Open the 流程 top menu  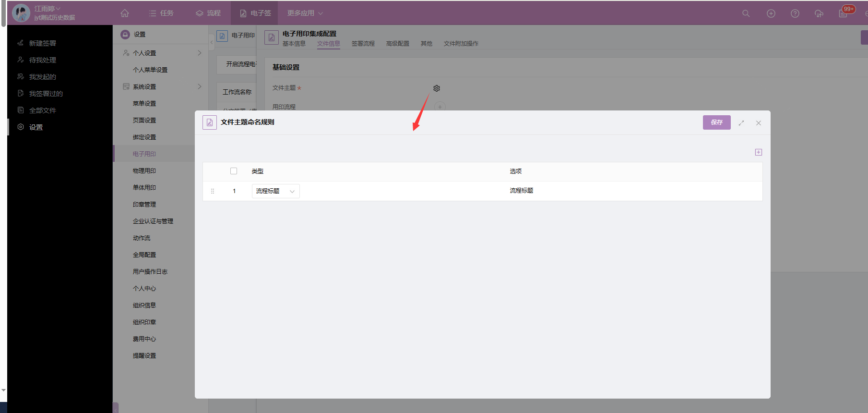(209, 13)
